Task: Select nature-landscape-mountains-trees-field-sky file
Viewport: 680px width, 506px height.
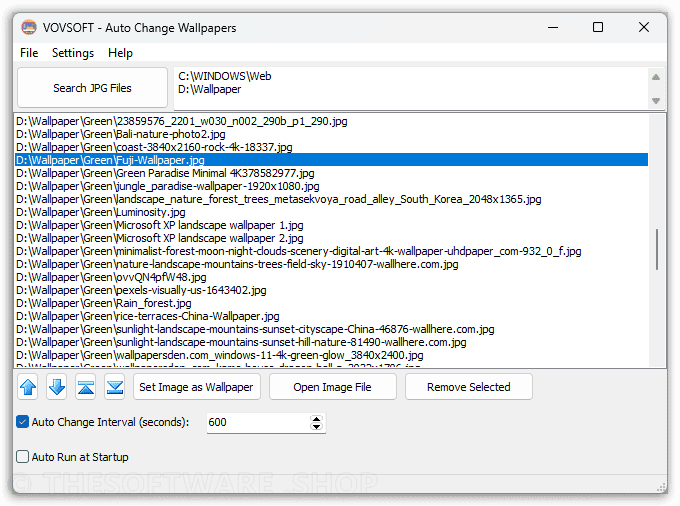Action: [332, 264]
